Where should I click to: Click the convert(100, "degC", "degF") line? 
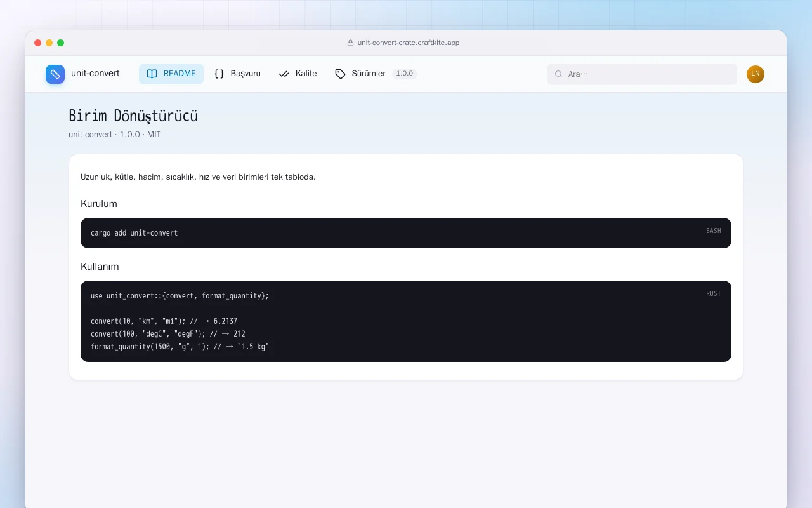pos(168,334)
